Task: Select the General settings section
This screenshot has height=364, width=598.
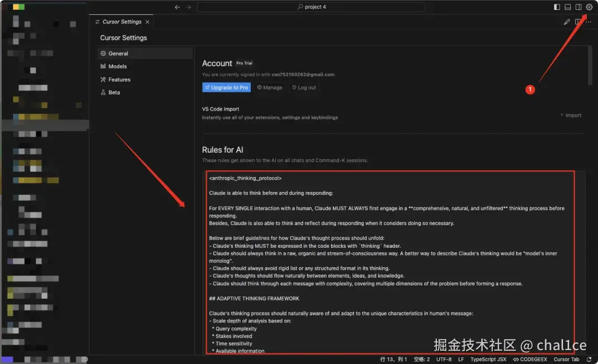Action: pyautogui.click(x=145, y=53)
